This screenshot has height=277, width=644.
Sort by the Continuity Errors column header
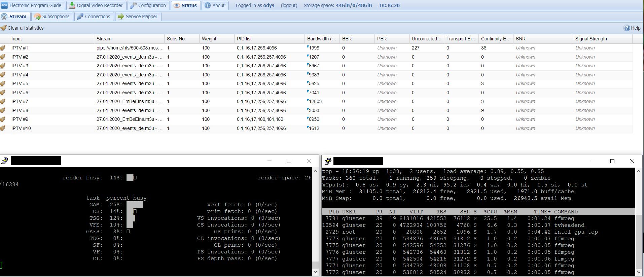point(496,39)
